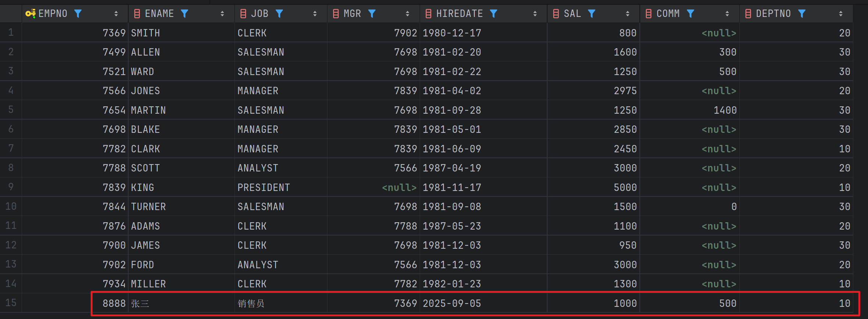Select row number 9 in gutter
Image resolution: width=868 pixels, height=319 pixels.
pos(11,187)
